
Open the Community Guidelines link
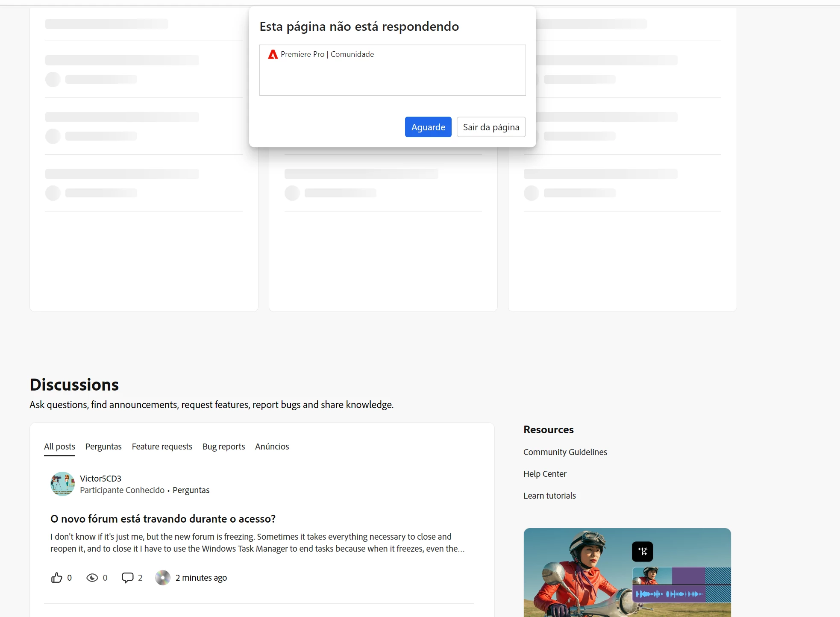(565, 452)
